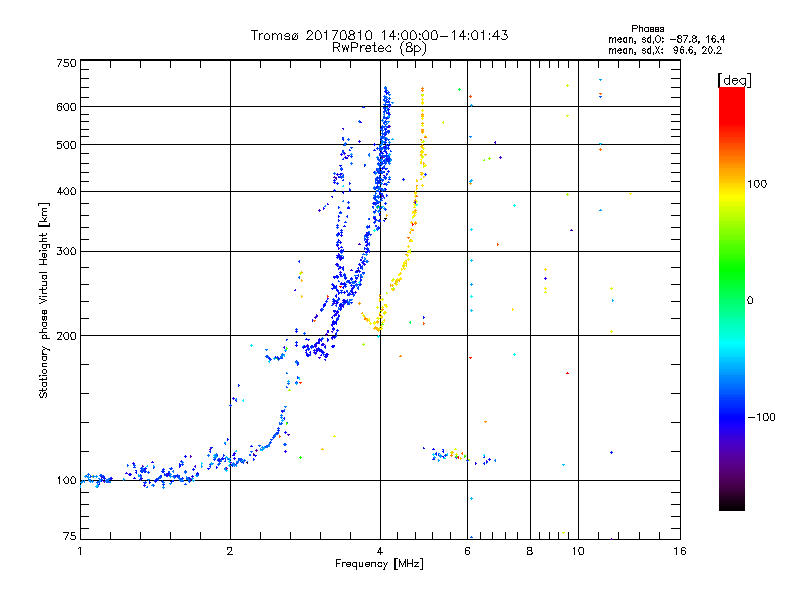Click the x-axis tick label 2
This screenshot has width=800, height=600.
230,551
